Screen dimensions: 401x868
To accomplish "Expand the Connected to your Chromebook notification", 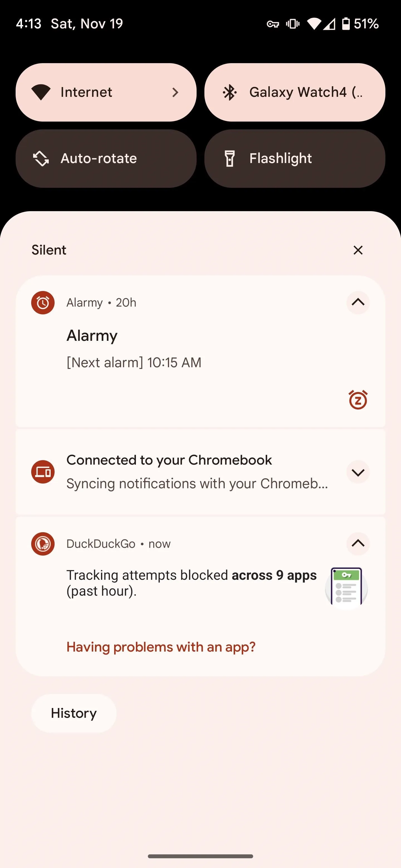I will point(358,472).
